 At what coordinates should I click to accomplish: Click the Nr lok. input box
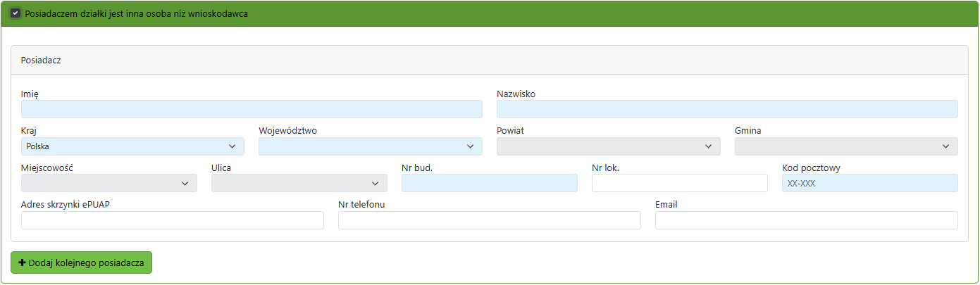(x=679, y=183)
